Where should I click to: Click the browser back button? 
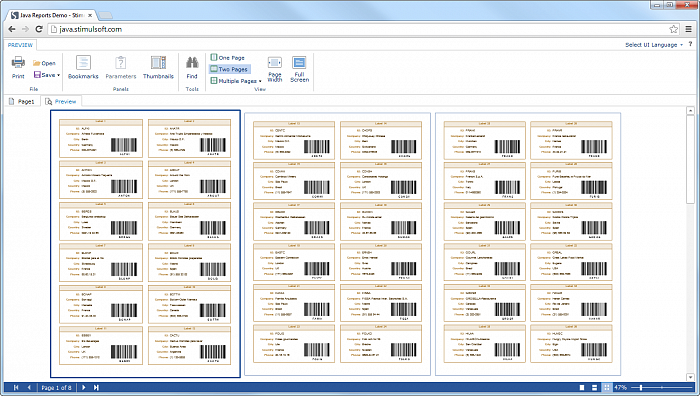[x=12, y=29]
